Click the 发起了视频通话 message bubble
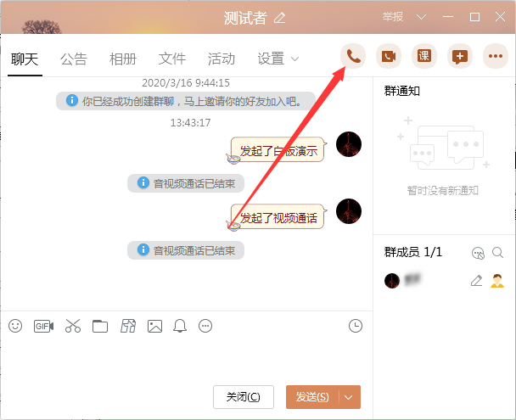Screen dimensions: 516x420 tap(278, 217)
